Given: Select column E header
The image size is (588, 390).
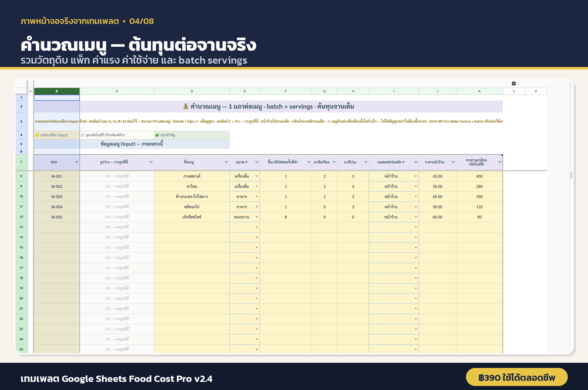Looking at the screenshot, I should [x=245, y=91].
